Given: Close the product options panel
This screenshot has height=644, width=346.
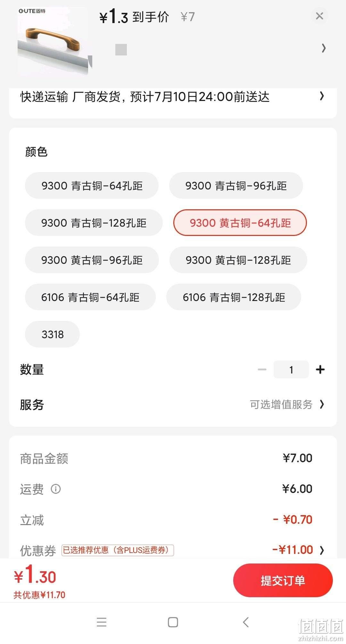Looking at the screenshot, I should coord(319,16).
